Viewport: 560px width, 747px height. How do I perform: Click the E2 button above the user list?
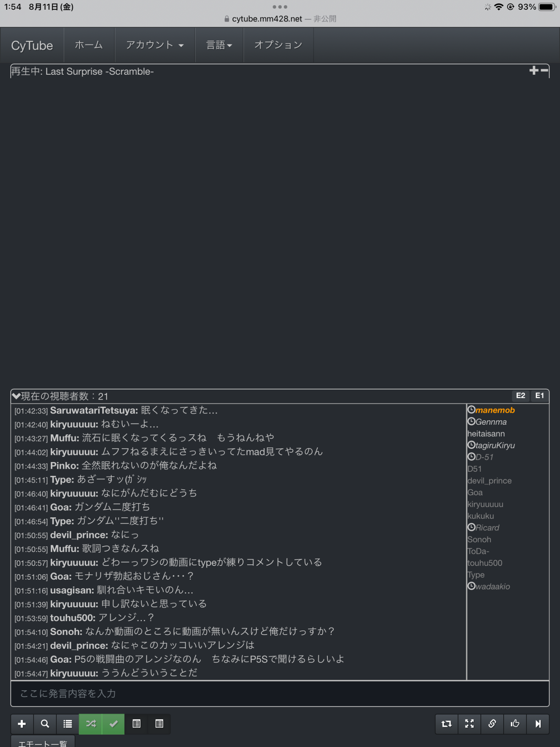[520, 396]
